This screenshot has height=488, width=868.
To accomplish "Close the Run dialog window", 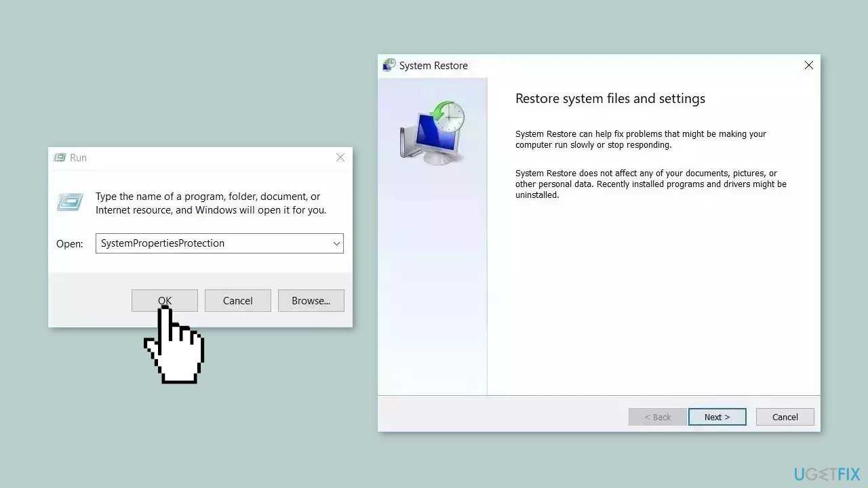I will (340, 157).
